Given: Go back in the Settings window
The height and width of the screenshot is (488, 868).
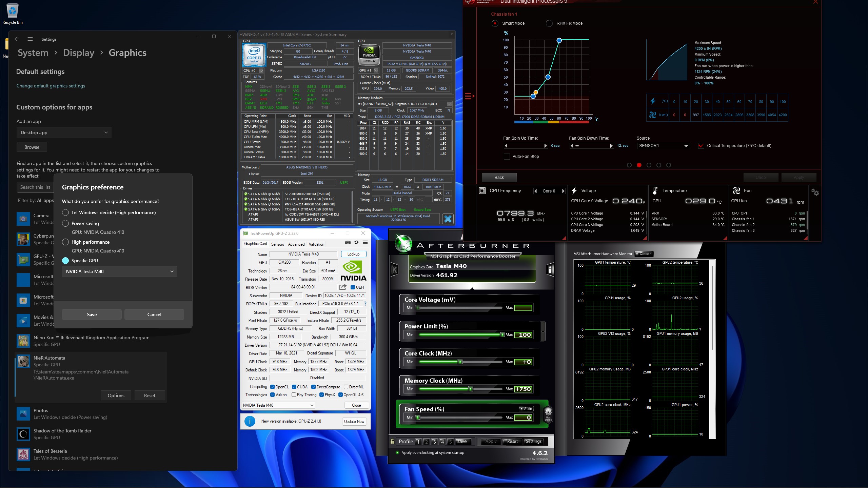Looking at the screenshot, I should coord(16,39).
